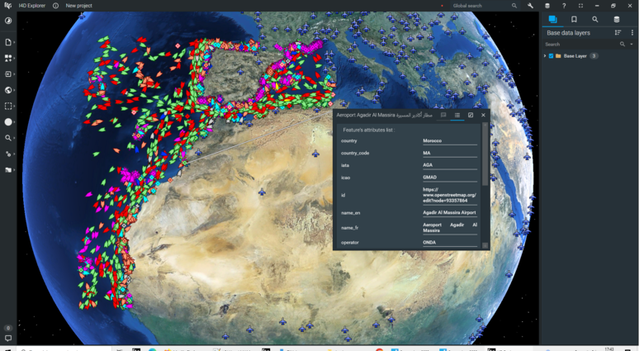Open the add shapes tool in sidebar
The width and height of the screenshot is (644, 351).
7,59
